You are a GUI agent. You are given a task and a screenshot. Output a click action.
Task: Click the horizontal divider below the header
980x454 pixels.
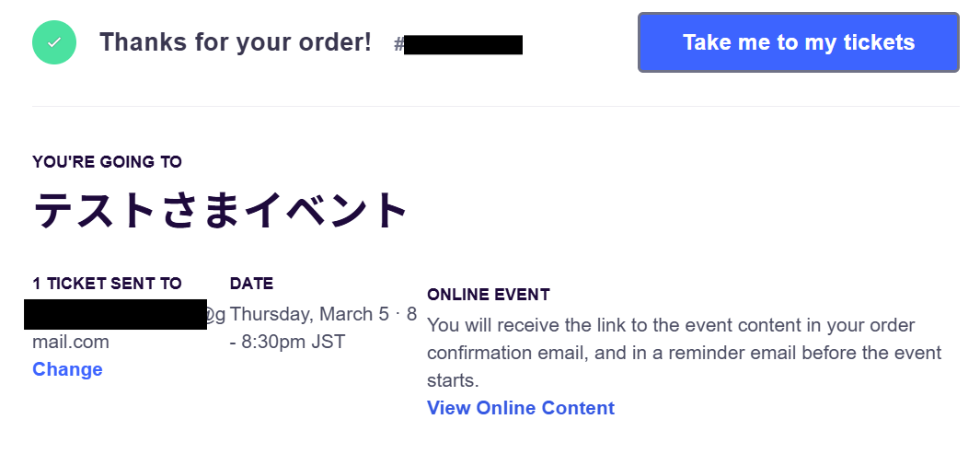(495, 106)
